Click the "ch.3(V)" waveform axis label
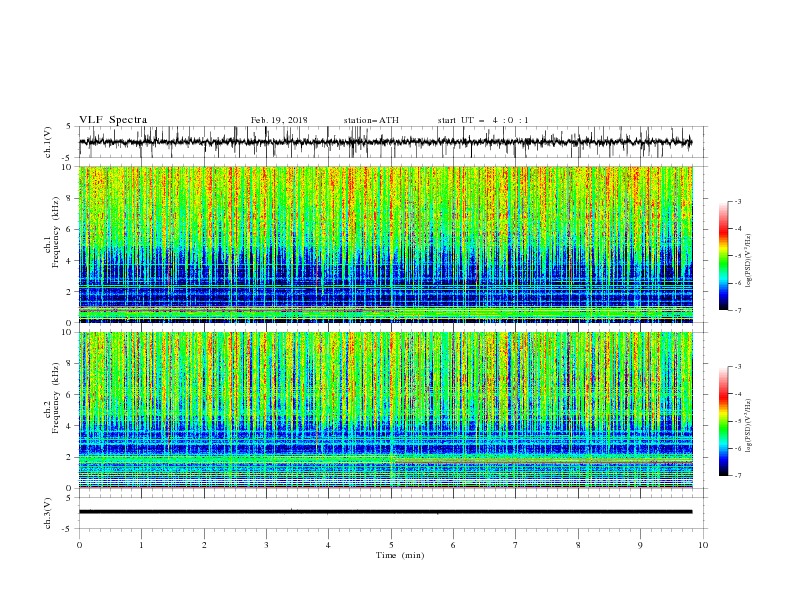792x612 pixels. point(49,513)
